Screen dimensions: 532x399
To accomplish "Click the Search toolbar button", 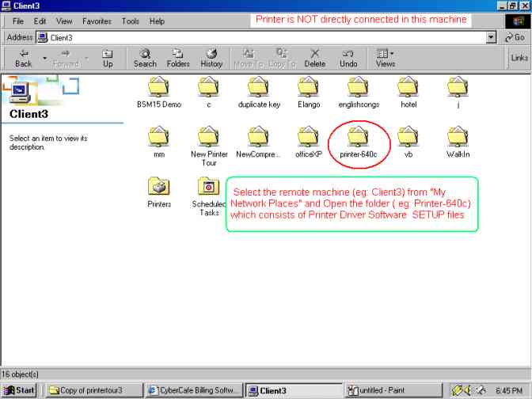I will point(145,58).
